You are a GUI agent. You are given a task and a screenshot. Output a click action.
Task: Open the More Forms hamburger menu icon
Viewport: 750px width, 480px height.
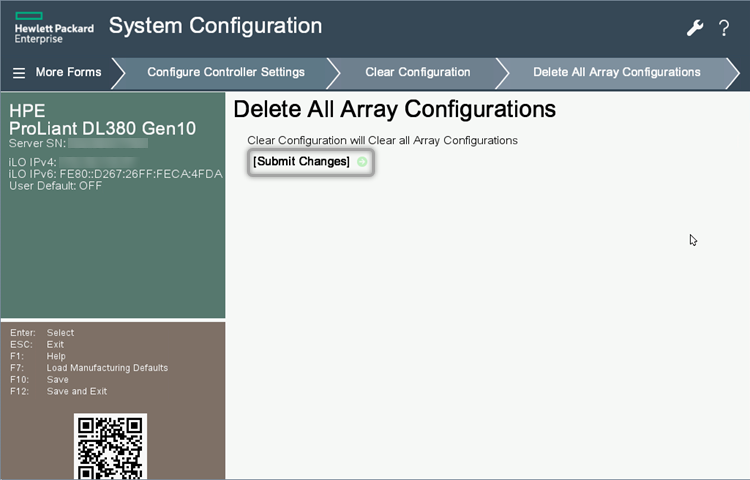[x=19, y=73]
